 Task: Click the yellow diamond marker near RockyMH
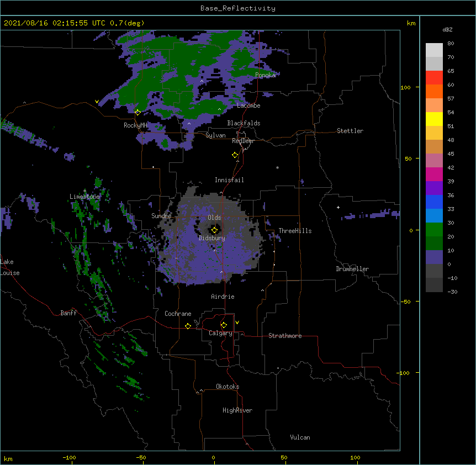click(137, 113)
